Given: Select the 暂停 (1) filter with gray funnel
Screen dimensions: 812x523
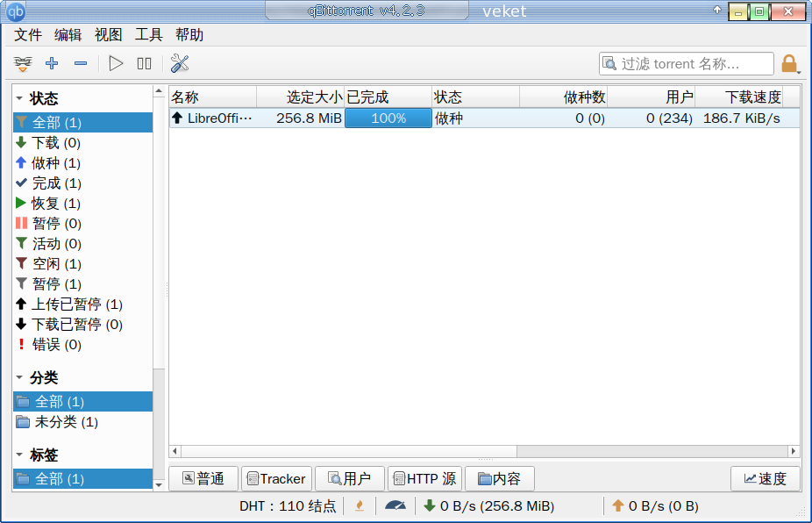Looking at the screenshot, I should tap(82, 284).
